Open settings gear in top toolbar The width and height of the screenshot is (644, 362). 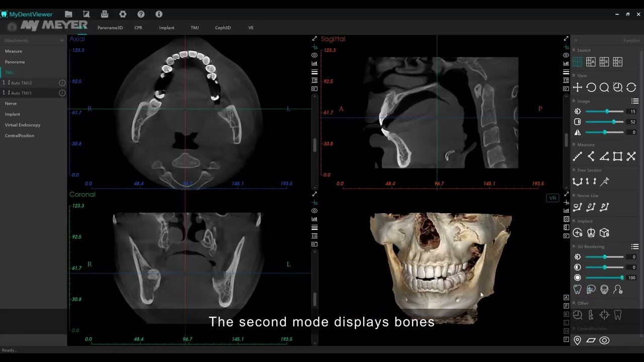tap(123, 14)
